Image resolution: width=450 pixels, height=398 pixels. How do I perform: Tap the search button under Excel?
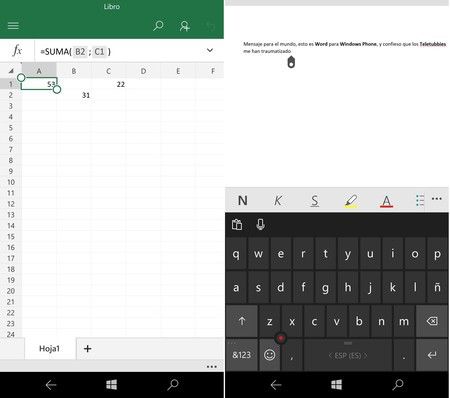click(x=173, y=385)
